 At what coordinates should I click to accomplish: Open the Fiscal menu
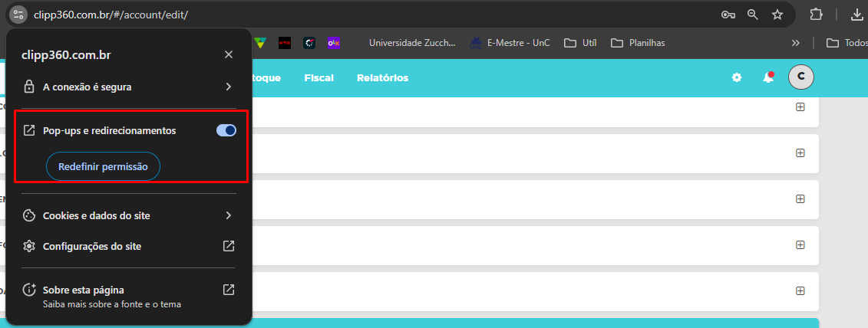318,78
